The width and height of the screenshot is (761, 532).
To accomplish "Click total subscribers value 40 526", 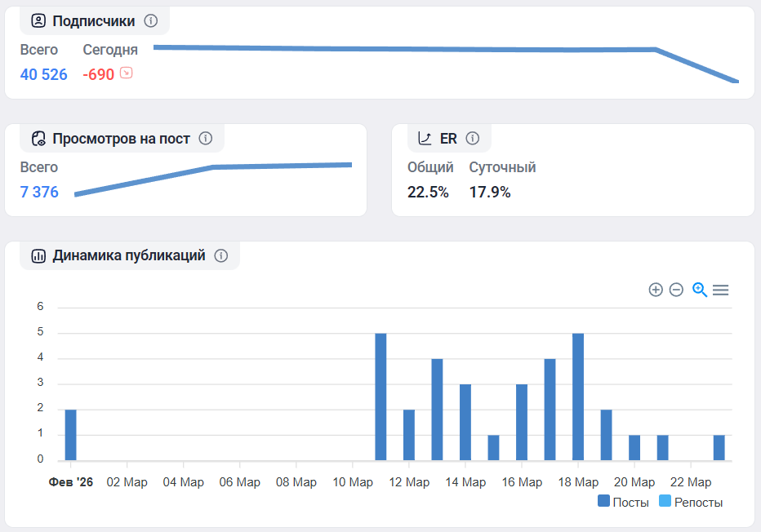I will pos(43,75).
